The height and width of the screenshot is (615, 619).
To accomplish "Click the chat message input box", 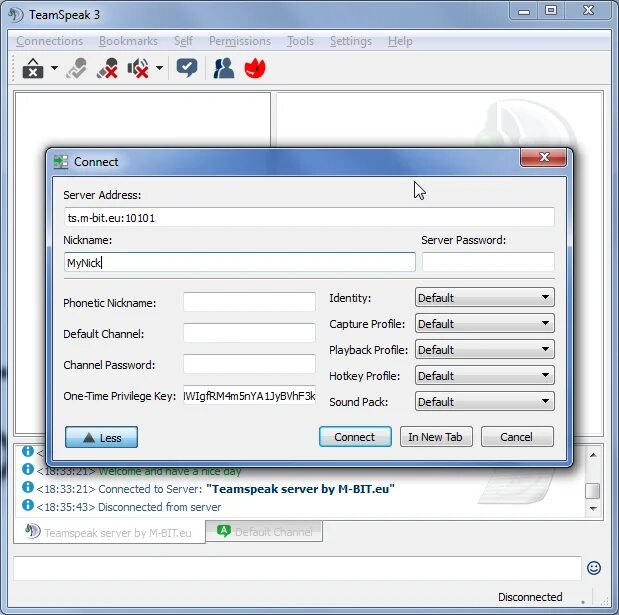I will pos(297,568).
